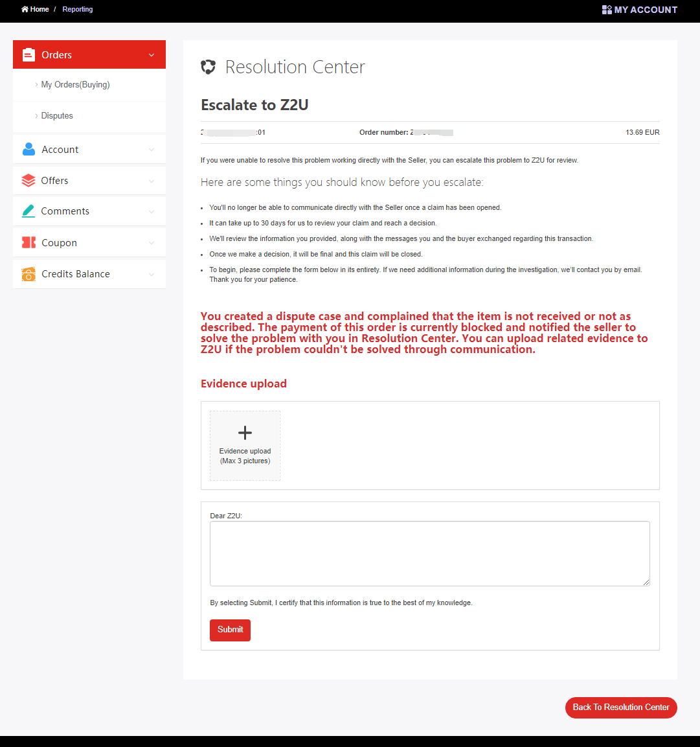700x747 pixels.
Task: Click the Orders clipboard icon
Action: point(28,55)
